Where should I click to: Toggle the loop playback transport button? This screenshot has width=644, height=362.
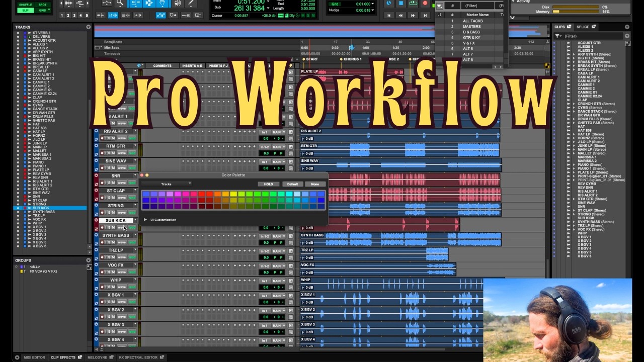pyautogui.click(x=413, y=3)
